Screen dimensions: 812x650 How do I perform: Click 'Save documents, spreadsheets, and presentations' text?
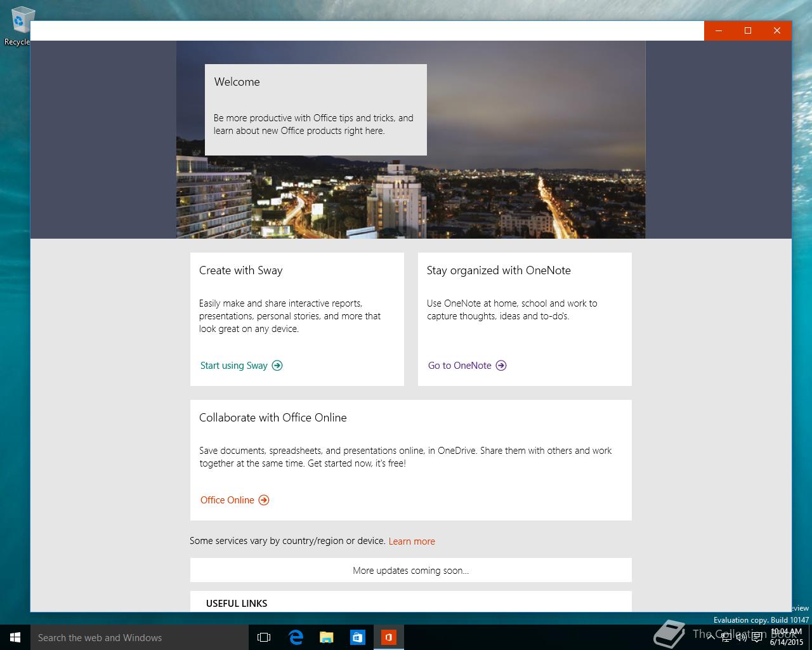pos(405,457)
